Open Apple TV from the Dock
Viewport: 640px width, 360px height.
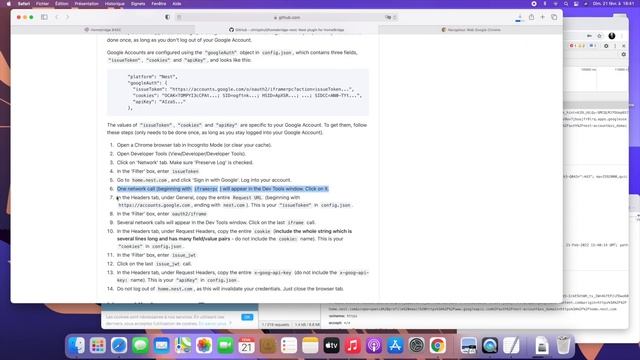[x=331, y=346]
